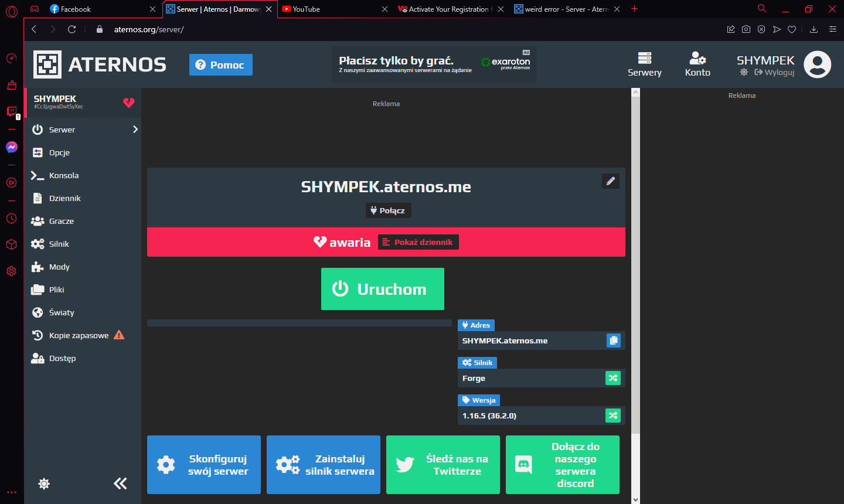Change Forge software shuffle icon
The image size is (844, 504).
[613, 378]
